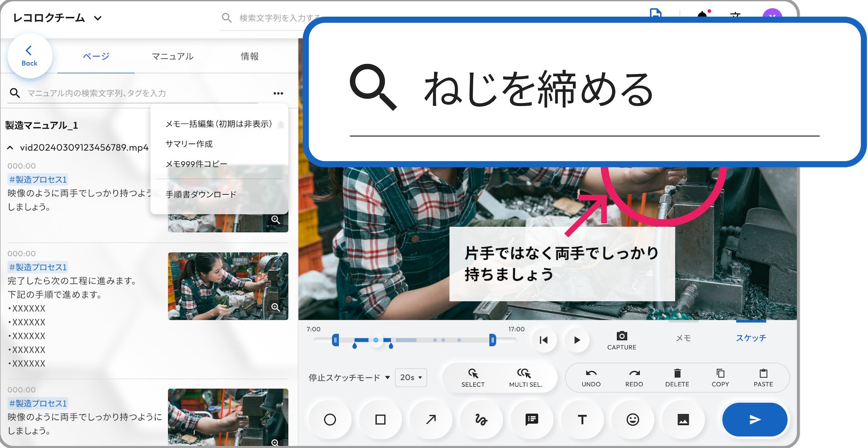Choose メモ999件コピー from the menu
The height and width of the screenshot is (448, 868).
196,163
